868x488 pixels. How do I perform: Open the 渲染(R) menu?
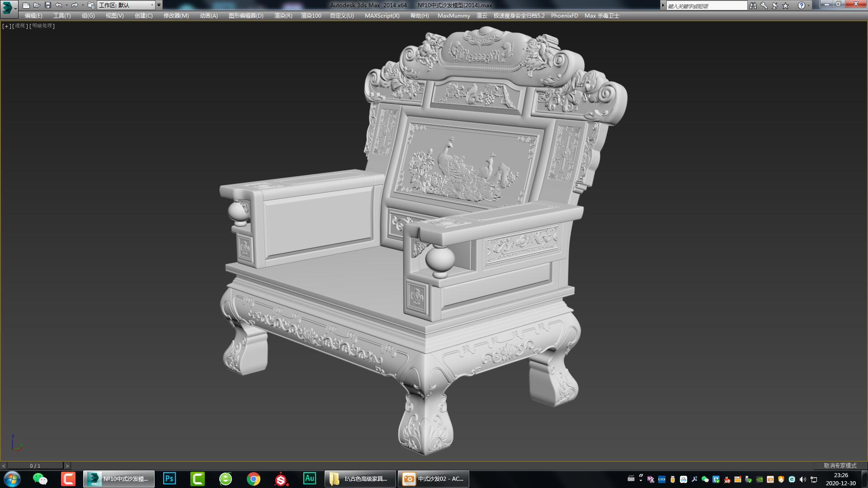click(x=283, y=15)
